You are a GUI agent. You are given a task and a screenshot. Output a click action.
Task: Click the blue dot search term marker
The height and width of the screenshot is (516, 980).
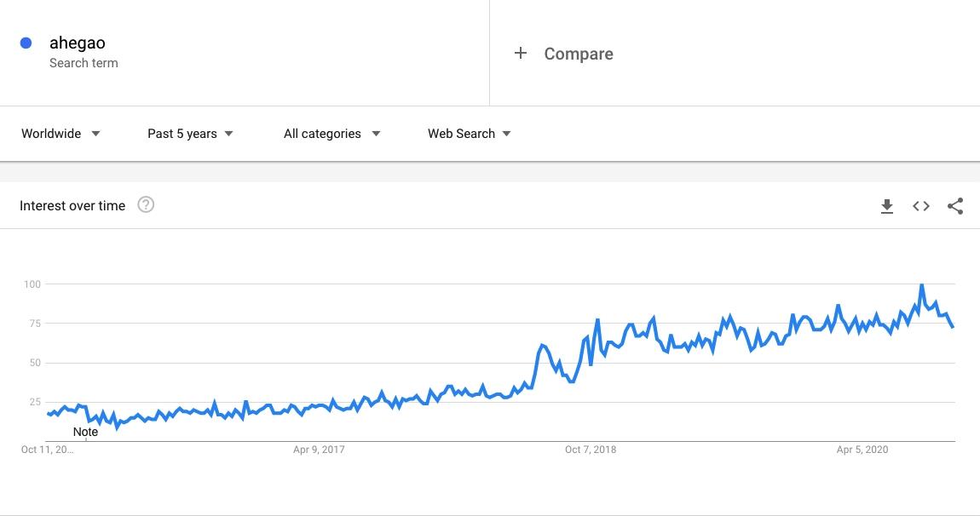coord(26,43)
